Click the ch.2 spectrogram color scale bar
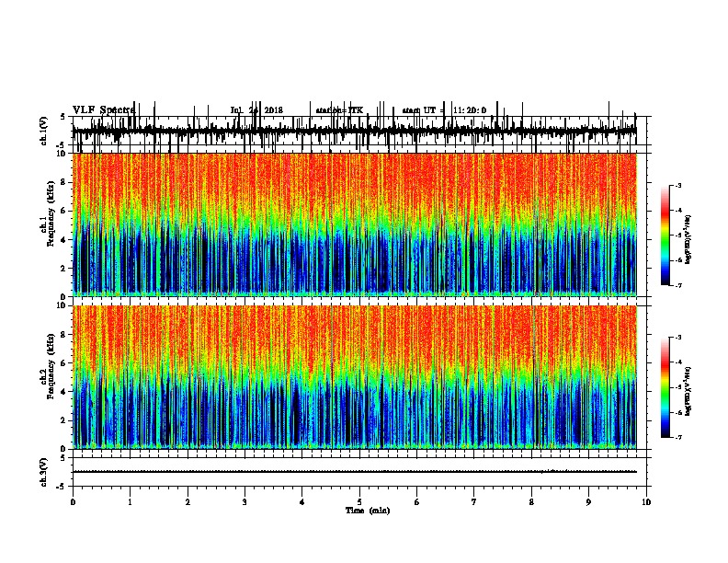Image resolution: width=728 pixels, height=563 pixels. tap(665, 387)
